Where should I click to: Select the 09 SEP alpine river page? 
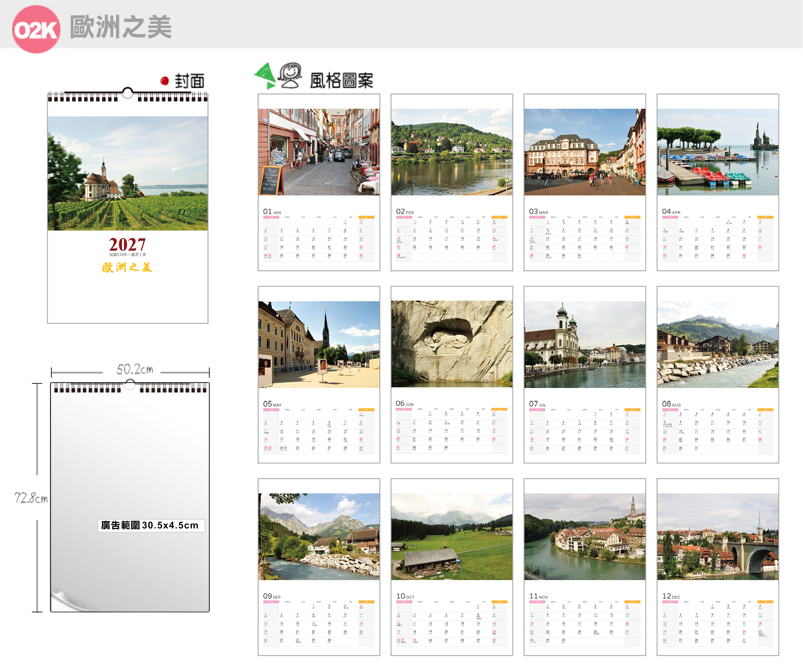(319, 567)
